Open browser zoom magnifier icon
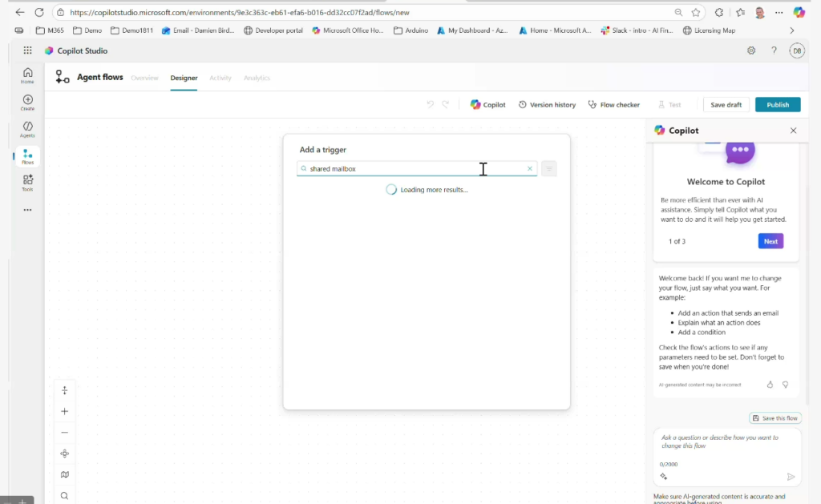The width and height of the screenshot is (821, 504). coord(678,12)
